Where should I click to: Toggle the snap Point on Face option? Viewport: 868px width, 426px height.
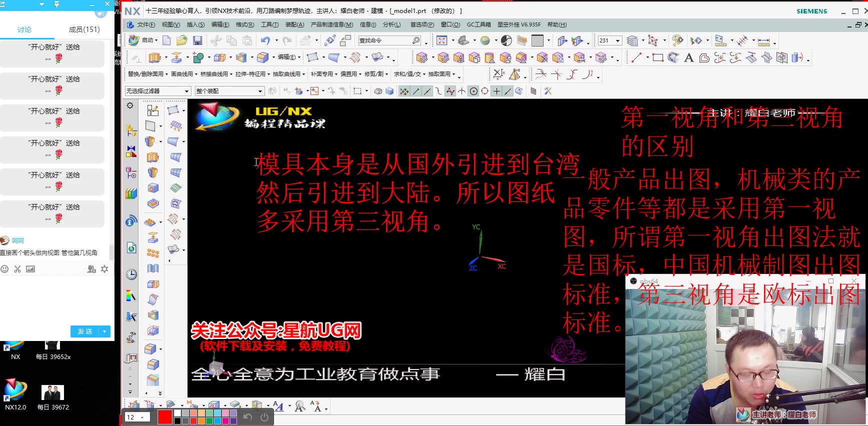coord(519,91)
